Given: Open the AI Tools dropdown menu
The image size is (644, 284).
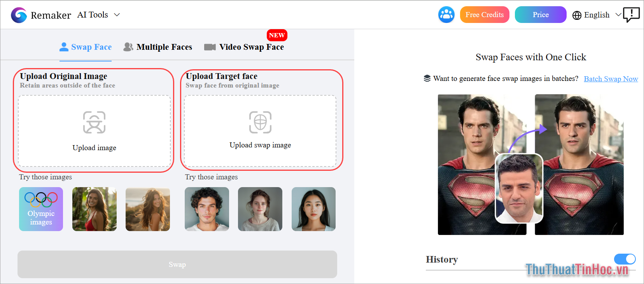Looking at the screenshot, I should (x=99, y=15).
